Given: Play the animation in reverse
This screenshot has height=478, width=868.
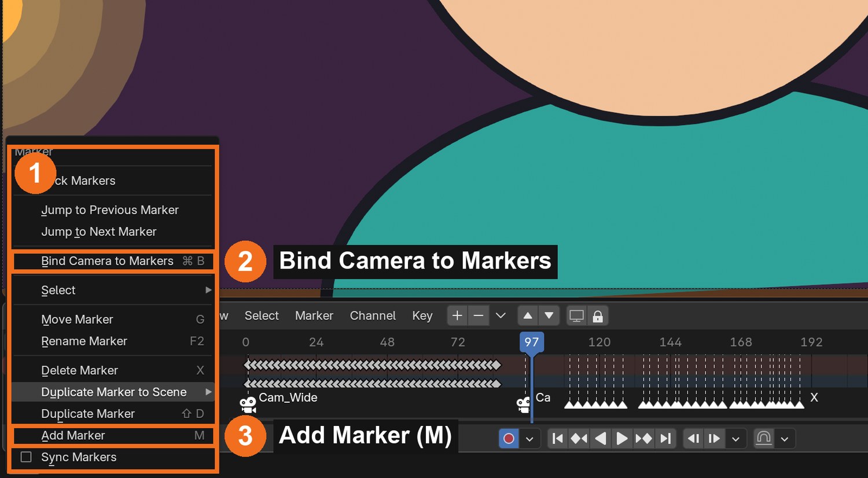Looking at the screenshot, I should point(601,439).
